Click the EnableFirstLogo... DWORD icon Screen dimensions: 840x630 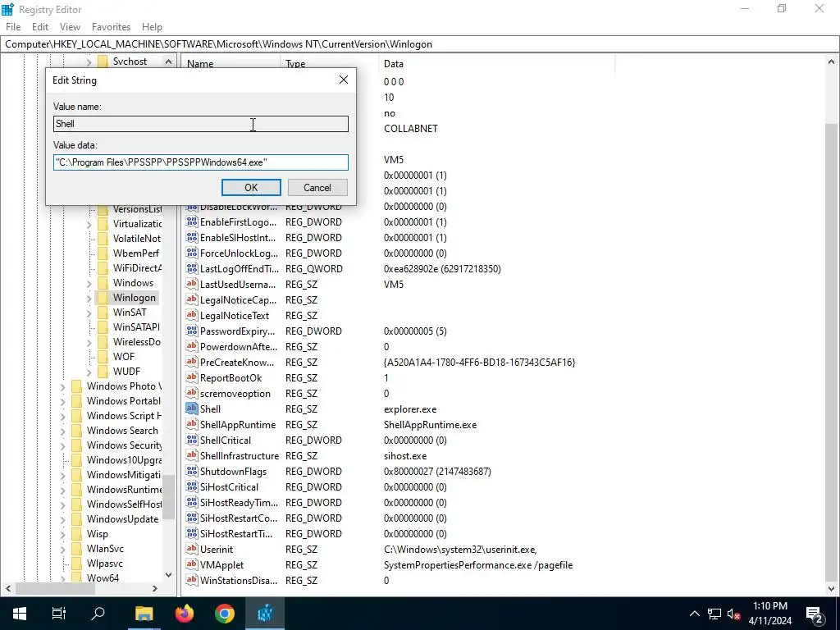(191, 221)
